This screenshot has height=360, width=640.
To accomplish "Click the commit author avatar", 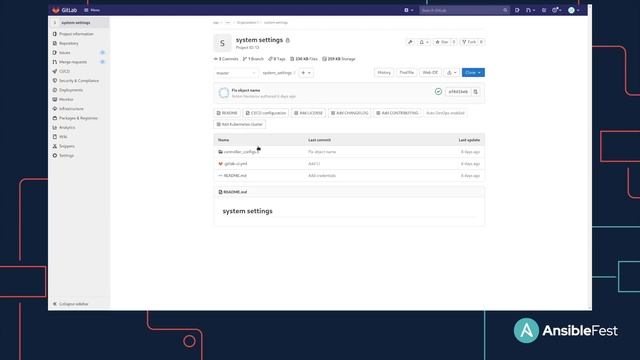I will coord(224,93).
